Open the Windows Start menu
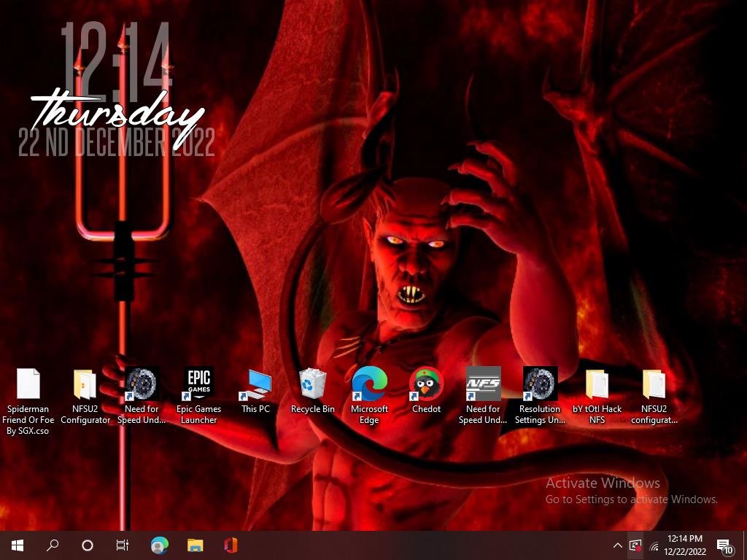 pyautogui.click(x=18, y=545)
